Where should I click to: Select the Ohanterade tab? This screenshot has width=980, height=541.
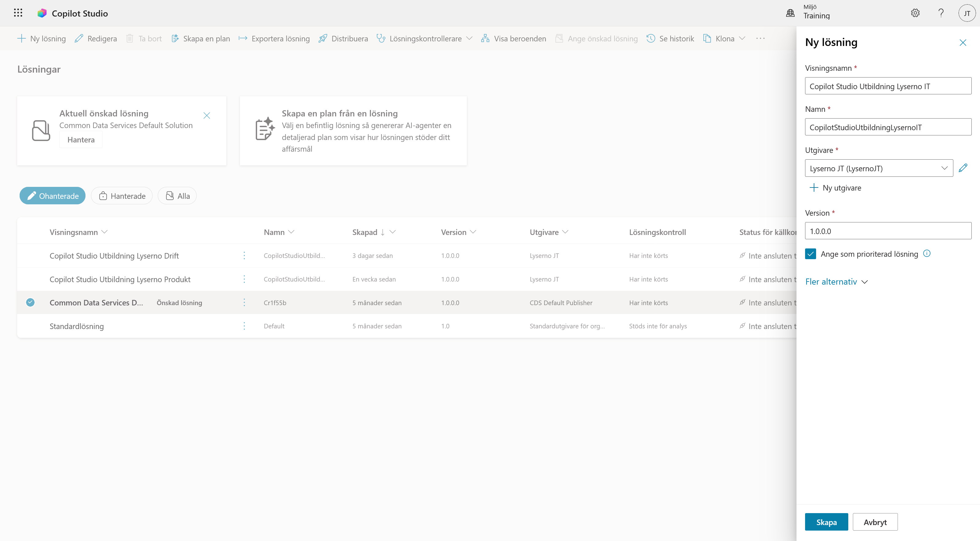(52, 195)
